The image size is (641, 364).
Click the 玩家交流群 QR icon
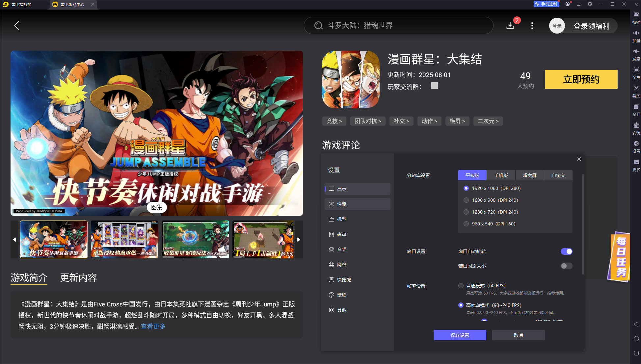435,86
